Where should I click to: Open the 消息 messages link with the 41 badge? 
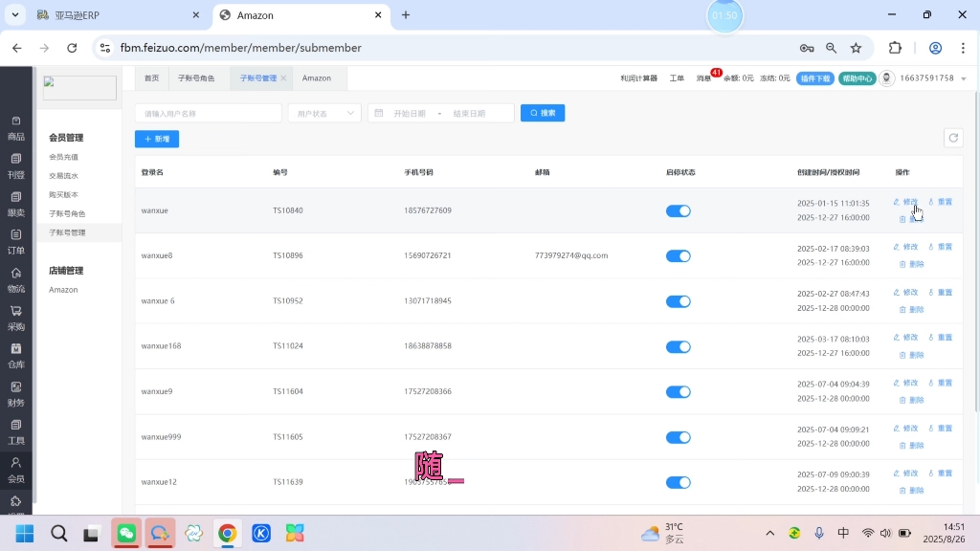coord(703,78)
